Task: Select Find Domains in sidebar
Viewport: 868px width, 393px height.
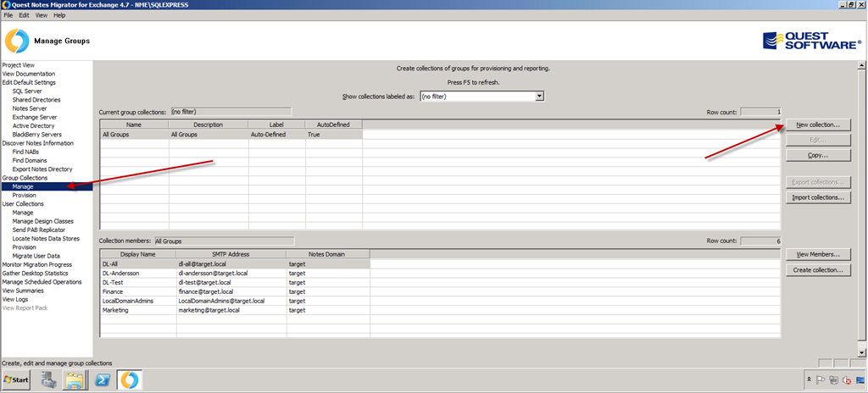Action: point(30,161)
